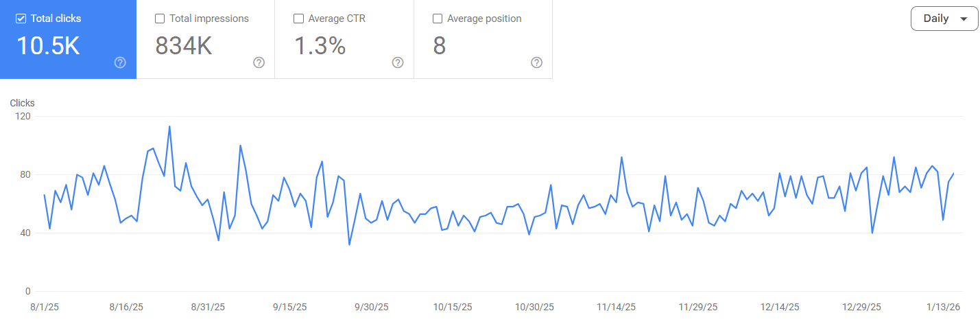980x324 pixels.
Task: Open the Daily granularity dropdown
Action: 944,19
